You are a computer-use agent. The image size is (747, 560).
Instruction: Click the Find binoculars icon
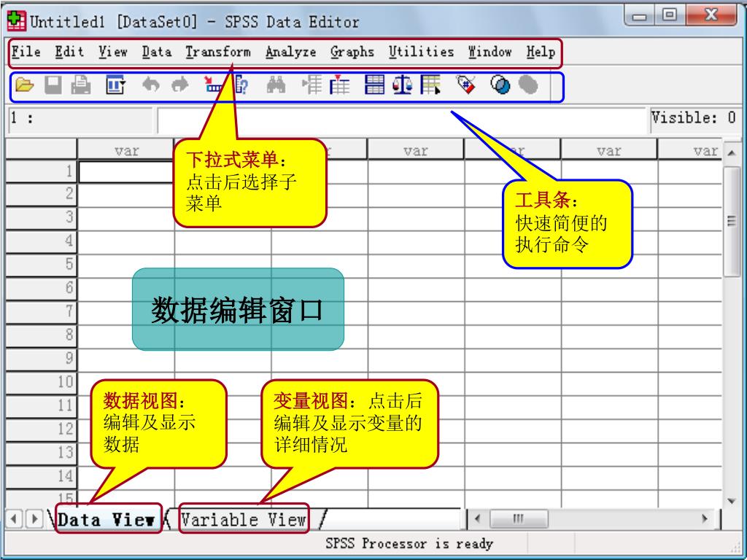tap(276, 85)
